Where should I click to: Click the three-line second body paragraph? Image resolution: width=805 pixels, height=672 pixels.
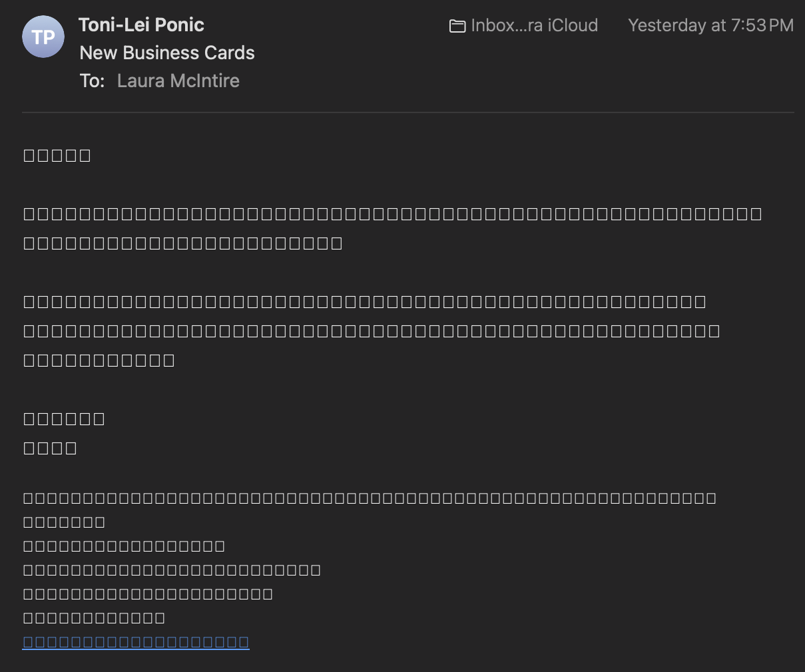pyautogui.click(x=366, y=331)
